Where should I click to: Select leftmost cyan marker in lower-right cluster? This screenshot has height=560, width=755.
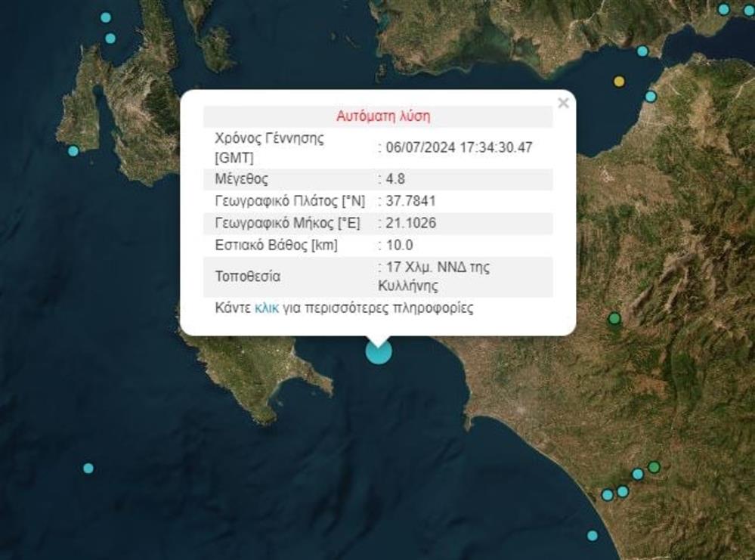click(x=607, y=494)
